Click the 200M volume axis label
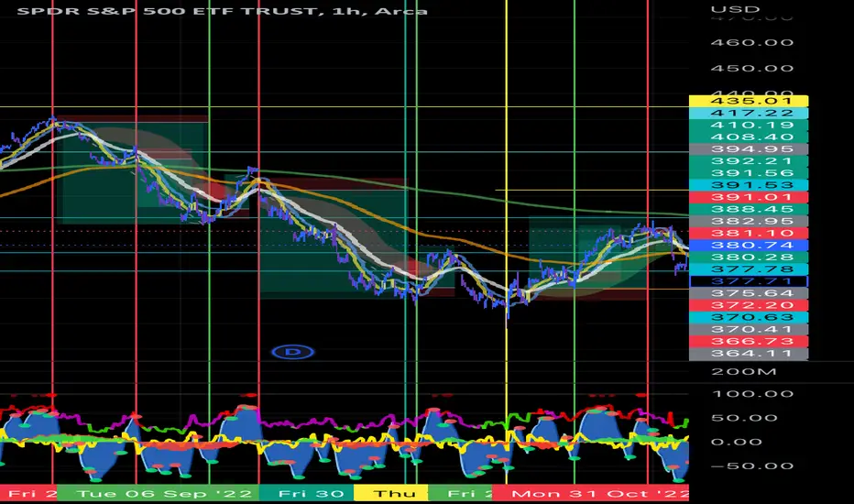 743,372
